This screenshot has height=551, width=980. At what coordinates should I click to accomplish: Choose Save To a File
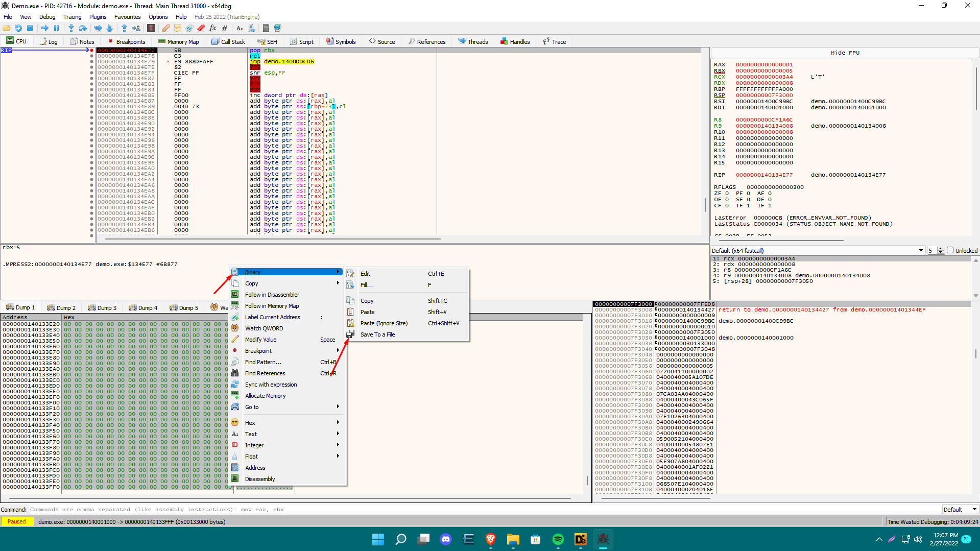407,334
